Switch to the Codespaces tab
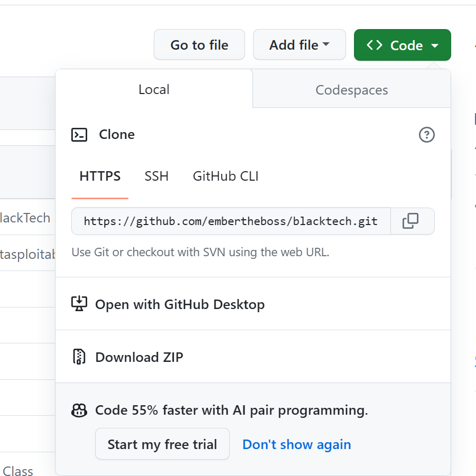The image size is (476, 476). tap(351, 90)
